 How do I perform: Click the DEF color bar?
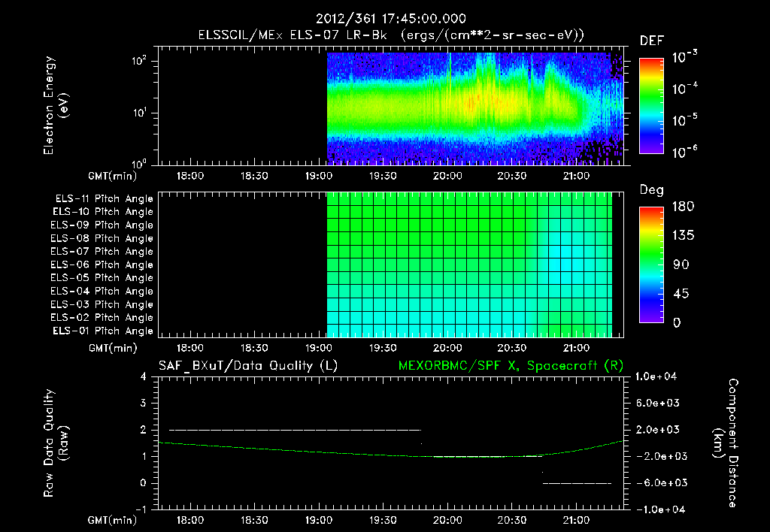click(651, 106)
